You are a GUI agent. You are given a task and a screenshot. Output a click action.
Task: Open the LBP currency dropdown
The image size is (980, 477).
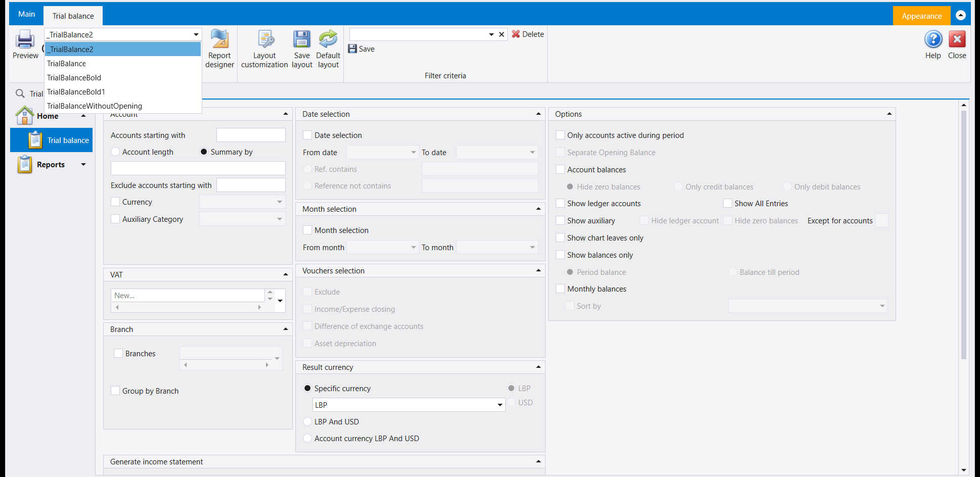[500, 405]
